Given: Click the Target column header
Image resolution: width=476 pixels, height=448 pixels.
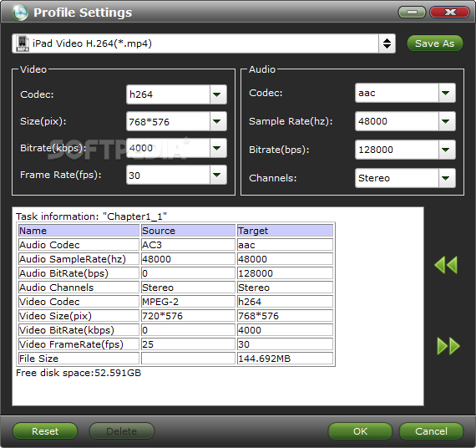Looking at the screenshot, I should (285, 231).
